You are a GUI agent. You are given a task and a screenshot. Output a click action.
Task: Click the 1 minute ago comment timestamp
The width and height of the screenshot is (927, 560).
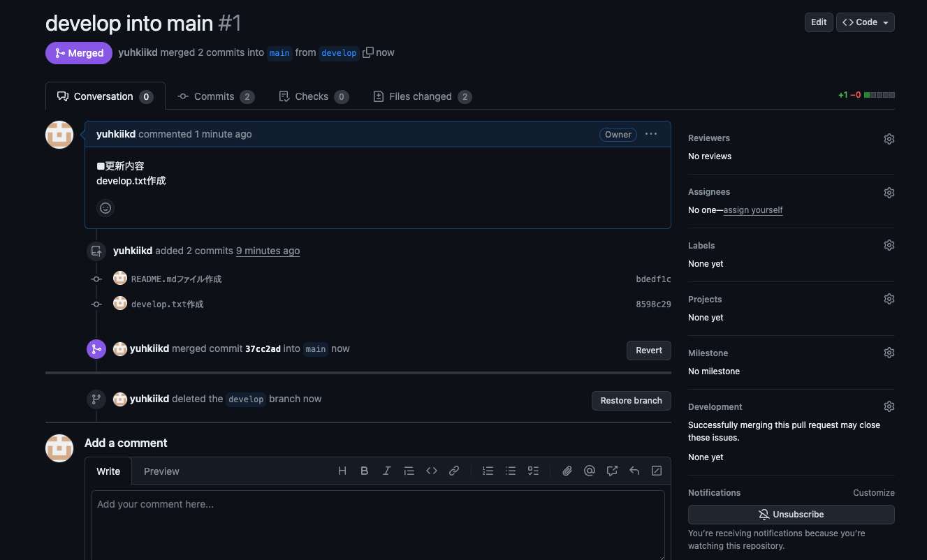click(224, 134)
